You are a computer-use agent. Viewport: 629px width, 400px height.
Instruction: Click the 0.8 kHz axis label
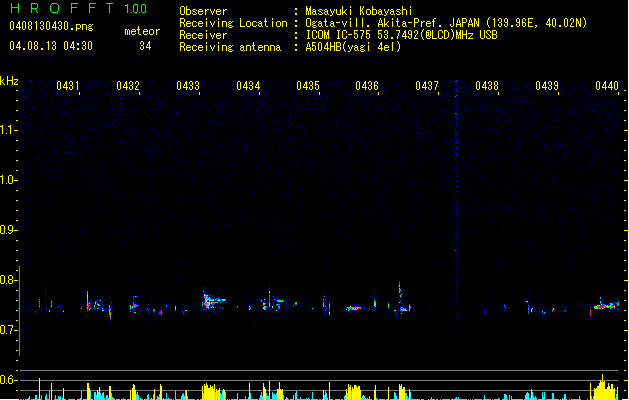point(8,280)
